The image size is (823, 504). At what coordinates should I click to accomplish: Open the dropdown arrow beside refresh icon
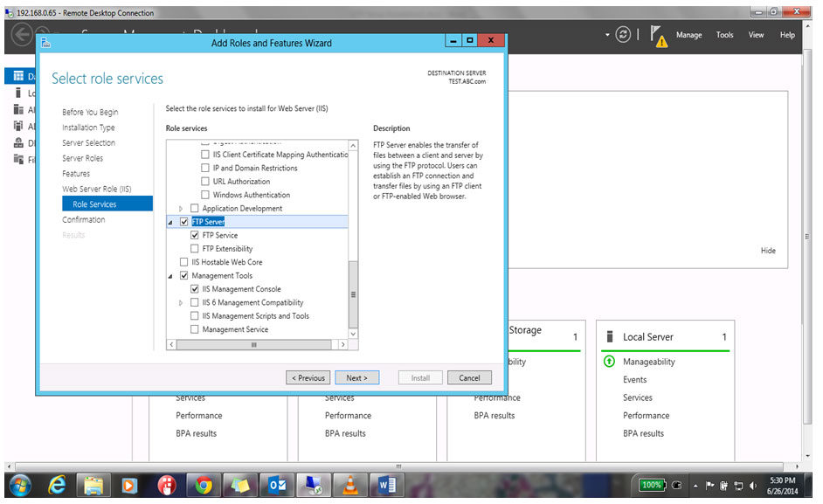tap(607, 35)
